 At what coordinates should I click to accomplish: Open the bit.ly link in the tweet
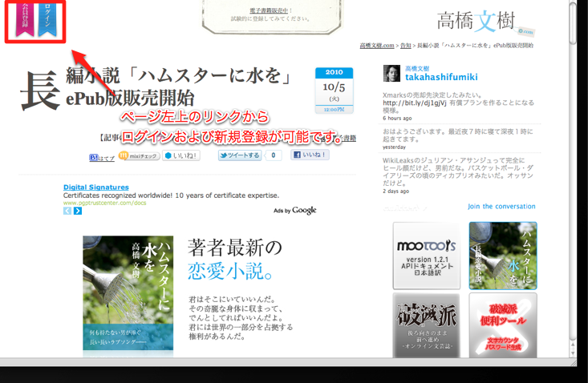(416, 103)
